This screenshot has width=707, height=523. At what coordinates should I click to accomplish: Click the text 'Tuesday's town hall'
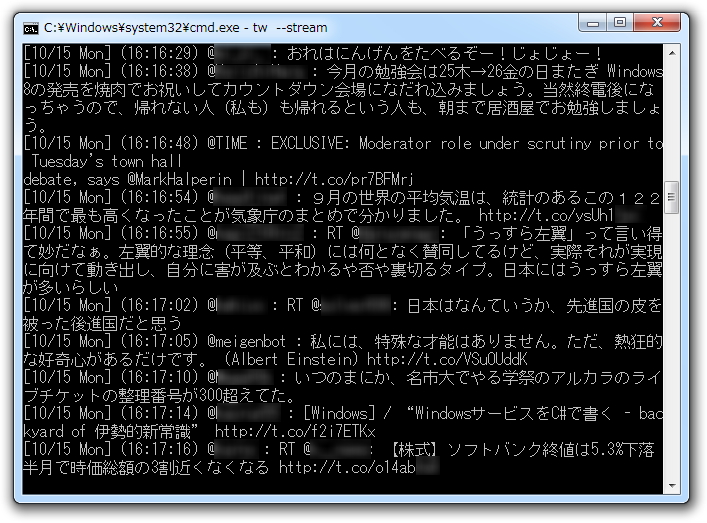tap(107, 161)
